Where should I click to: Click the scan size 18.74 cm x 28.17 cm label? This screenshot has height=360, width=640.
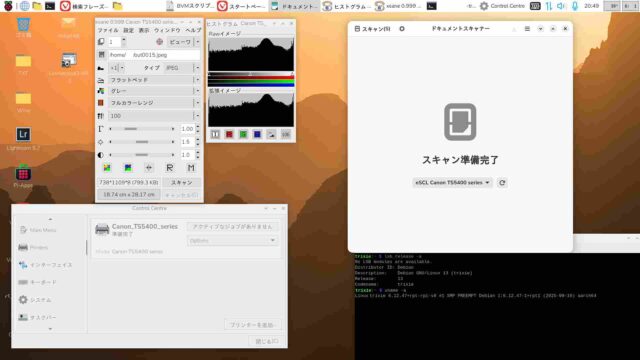click(x=129, y=195)
